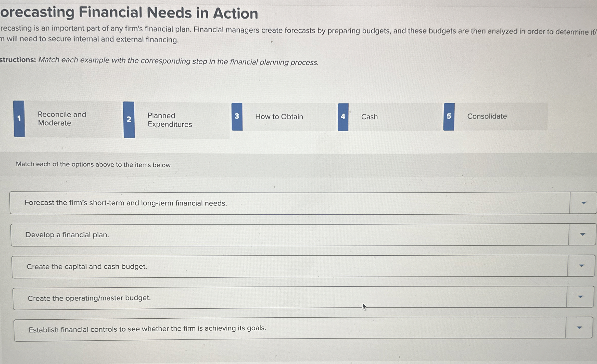Click the blue numbered badge labeled 4
This screenshot has height=364, width=597.
343,117
